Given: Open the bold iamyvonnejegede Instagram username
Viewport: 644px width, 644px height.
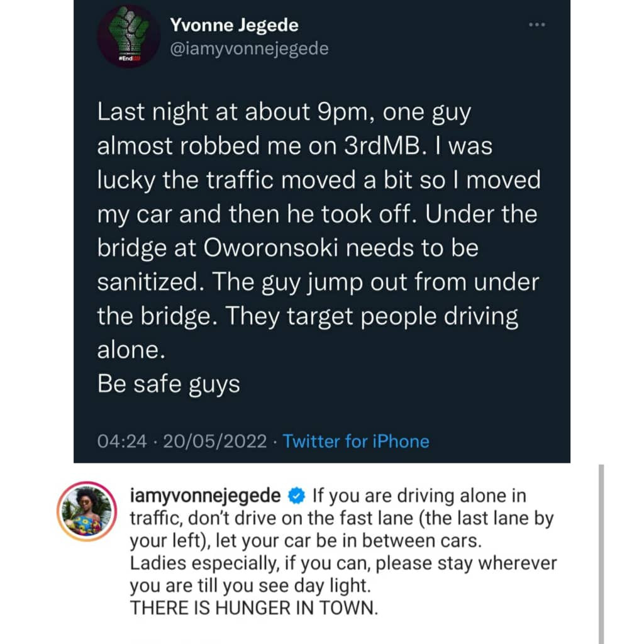Looking at the screenshot, I should tap(205, 496).
